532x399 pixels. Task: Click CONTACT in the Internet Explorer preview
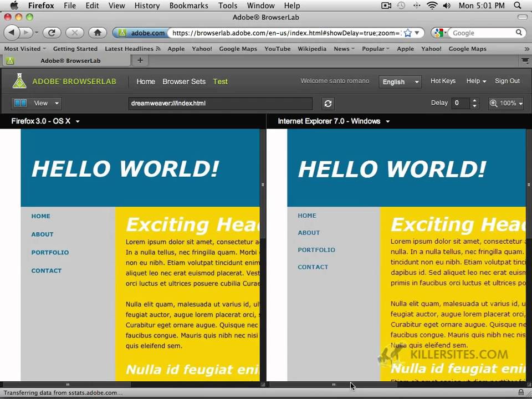click(313, 267)
